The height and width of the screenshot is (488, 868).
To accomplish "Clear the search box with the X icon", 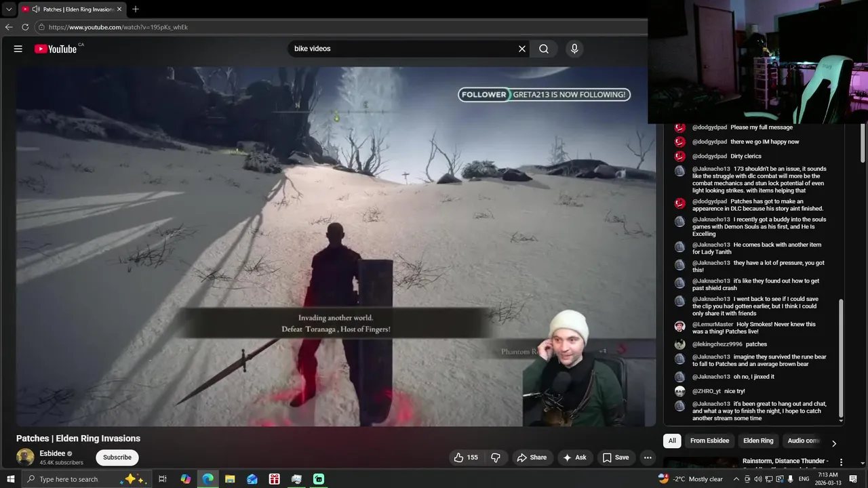I will click(522, 49).
